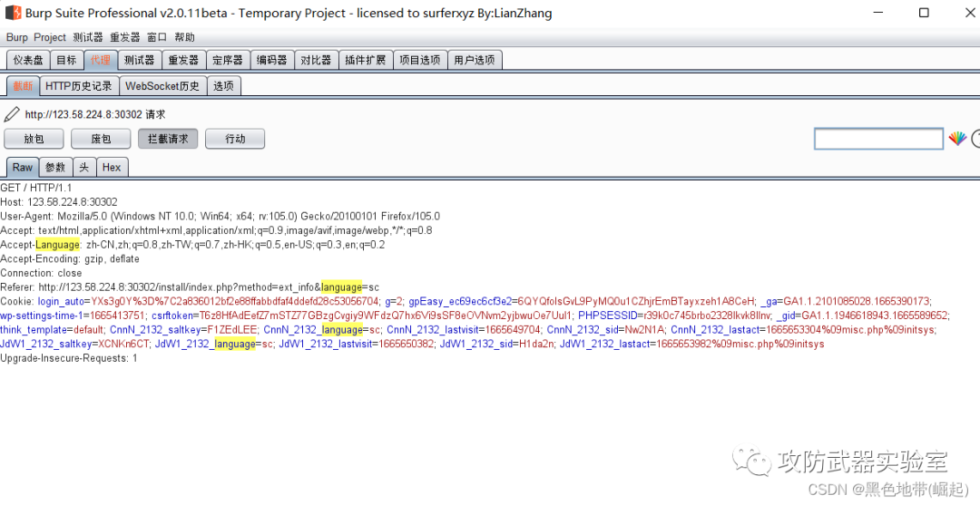This screenshot has height=505, width=980.
Task: Click the Upgrade-Insecure-Requests: 1 line
Action: click(x=69, y=358)
